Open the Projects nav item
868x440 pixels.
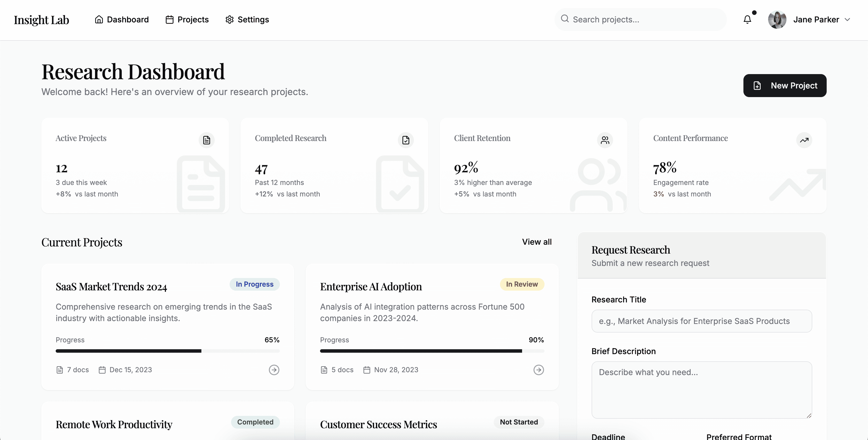[187, 20]
